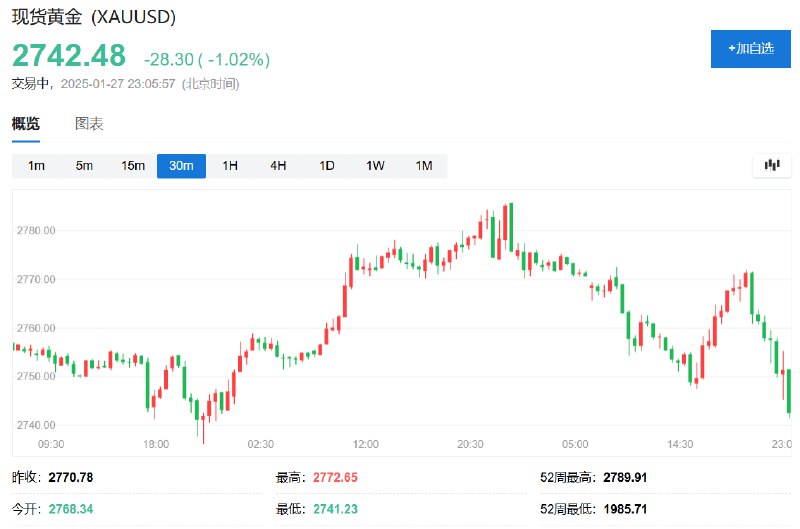
Task: Switch to the 图表 tab
Action: [89, 123]
